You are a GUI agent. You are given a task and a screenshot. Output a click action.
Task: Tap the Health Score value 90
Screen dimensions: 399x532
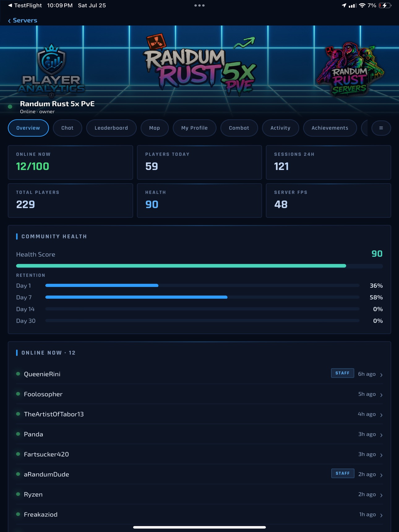[377, 254]
